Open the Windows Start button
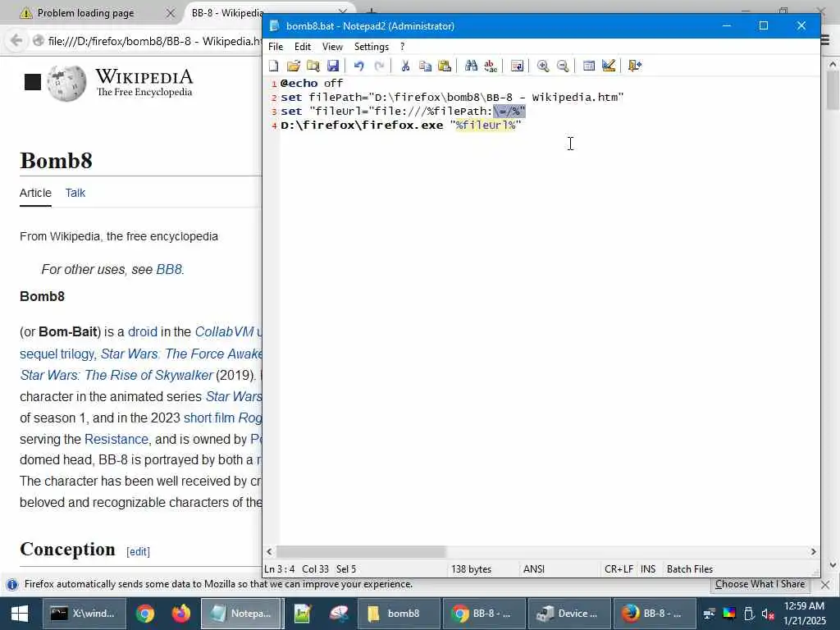 point(20,614)
